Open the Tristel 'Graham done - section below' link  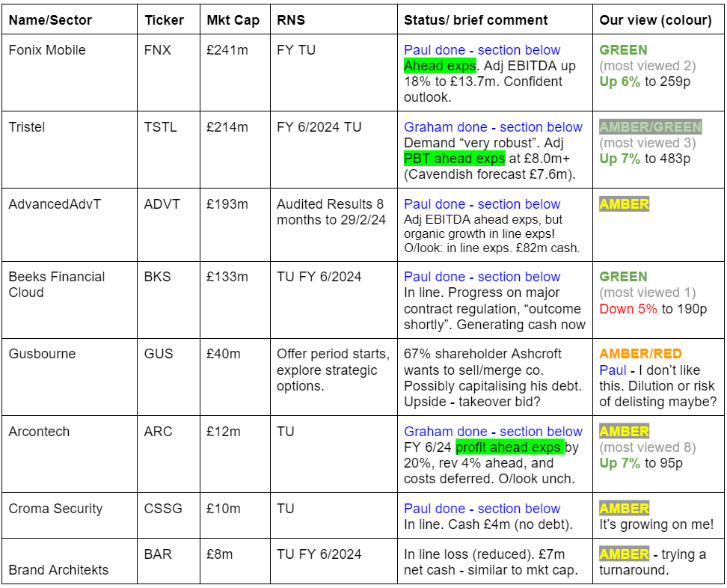click(493, 127)
